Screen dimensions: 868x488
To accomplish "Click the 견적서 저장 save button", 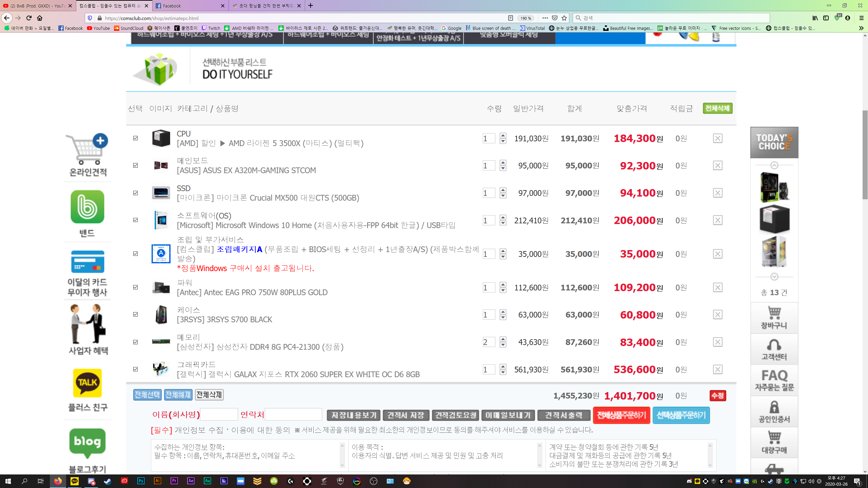I will click(x=406, y=415).
